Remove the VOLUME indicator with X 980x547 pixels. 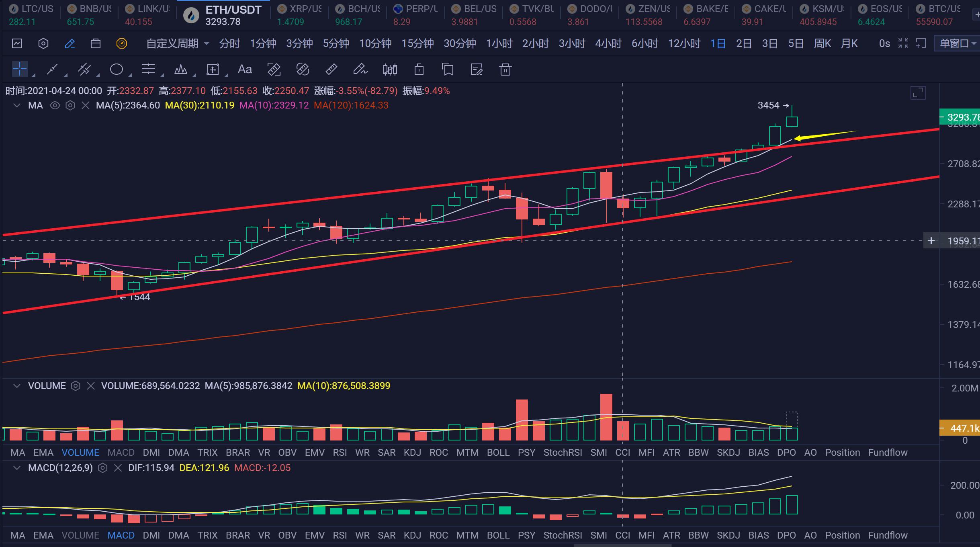click(x=91, y=386)
